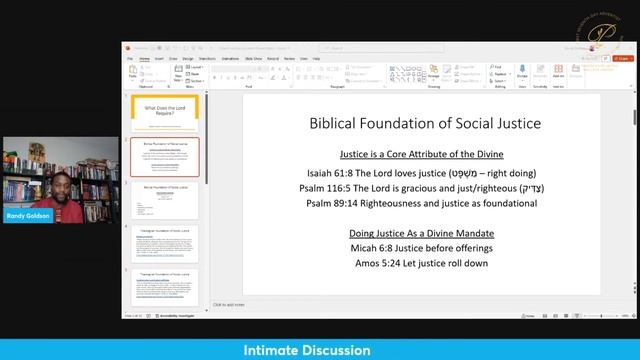Click the account profile picture
640x360 pixels.
[x=592, y=48]
